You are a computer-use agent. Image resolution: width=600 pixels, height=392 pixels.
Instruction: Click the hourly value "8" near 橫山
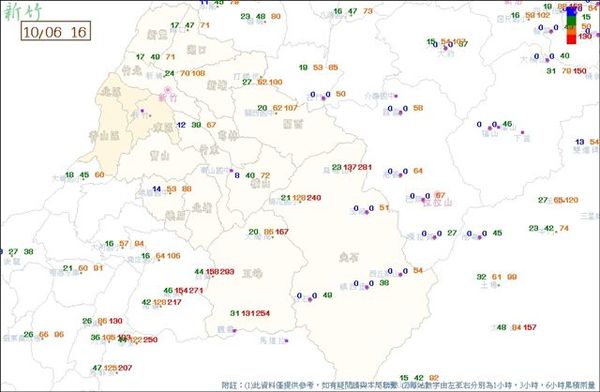(x=237, y=175)
